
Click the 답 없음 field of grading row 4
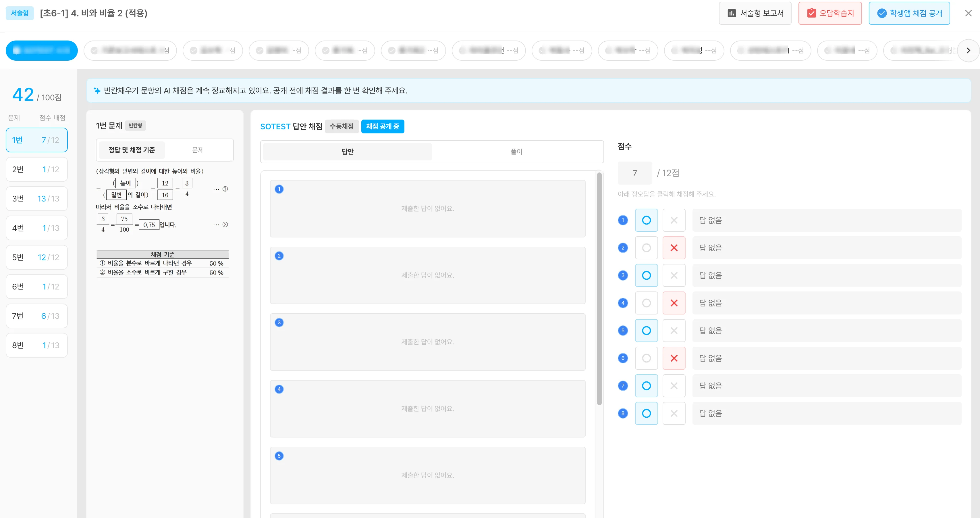coord(827,303)
